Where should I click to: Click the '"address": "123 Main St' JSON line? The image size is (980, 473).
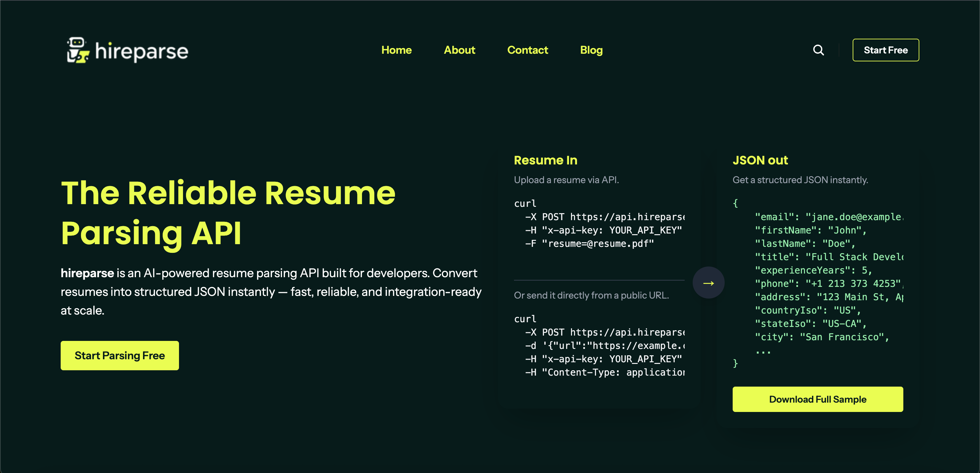click(829, 297)
